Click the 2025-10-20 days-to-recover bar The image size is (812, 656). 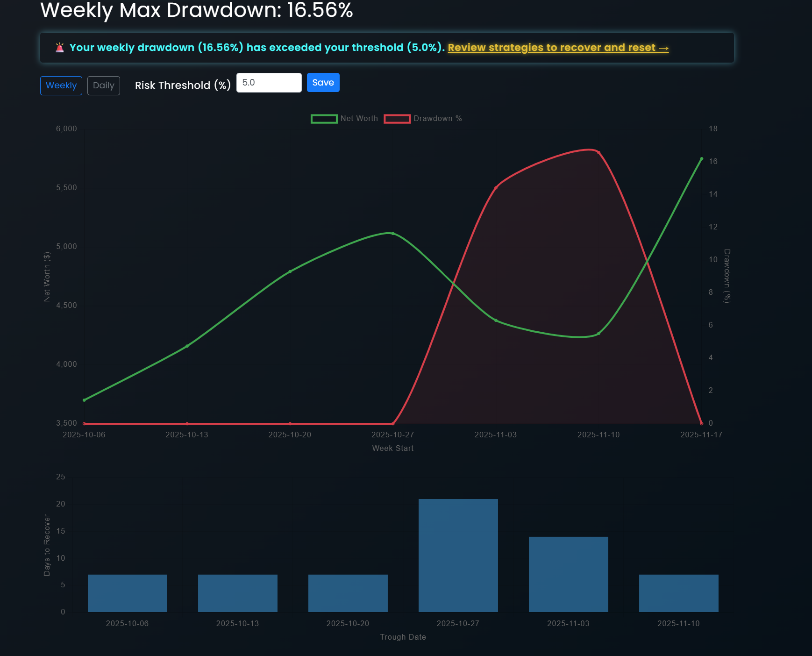coord(348,593)
